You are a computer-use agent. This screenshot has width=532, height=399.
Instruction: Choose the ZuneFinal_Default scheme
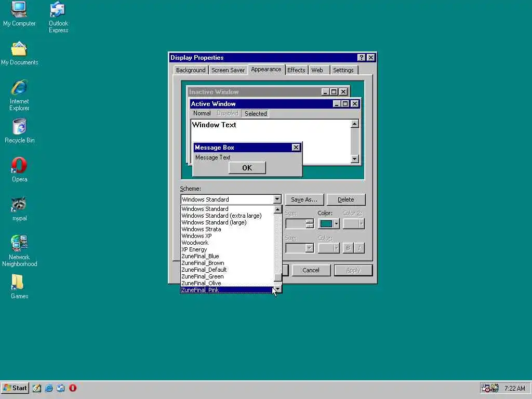[228, 270]
